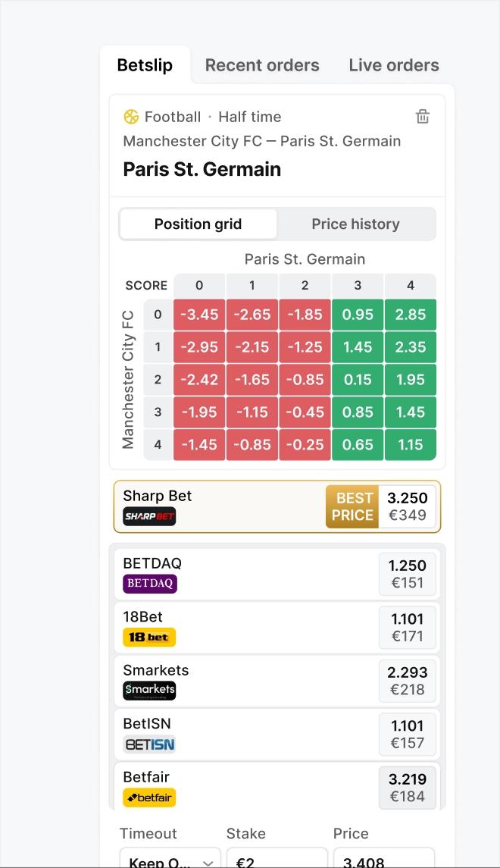Switch to the Live orders tab
This screenshot has height=868, width=500.
click(x=394, y=65)
